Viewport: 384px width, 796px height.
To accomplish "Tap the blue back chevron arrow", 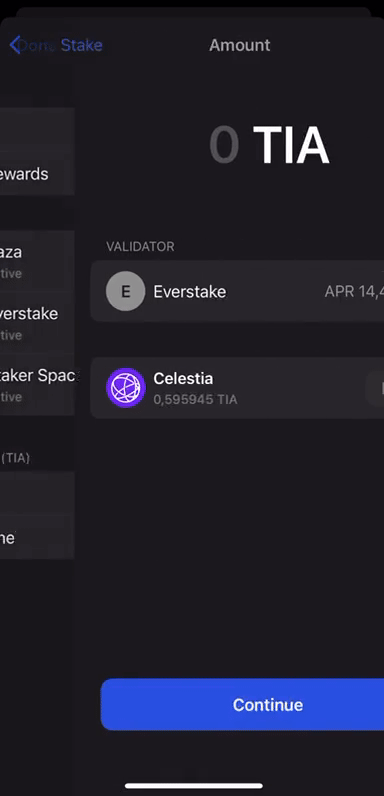I will [x=15, y=45].
